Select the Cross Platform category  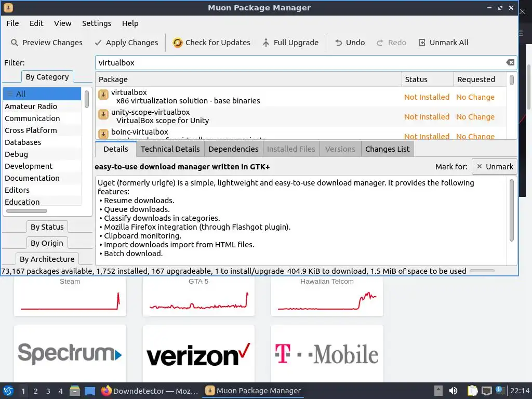[x=42, y=130]
